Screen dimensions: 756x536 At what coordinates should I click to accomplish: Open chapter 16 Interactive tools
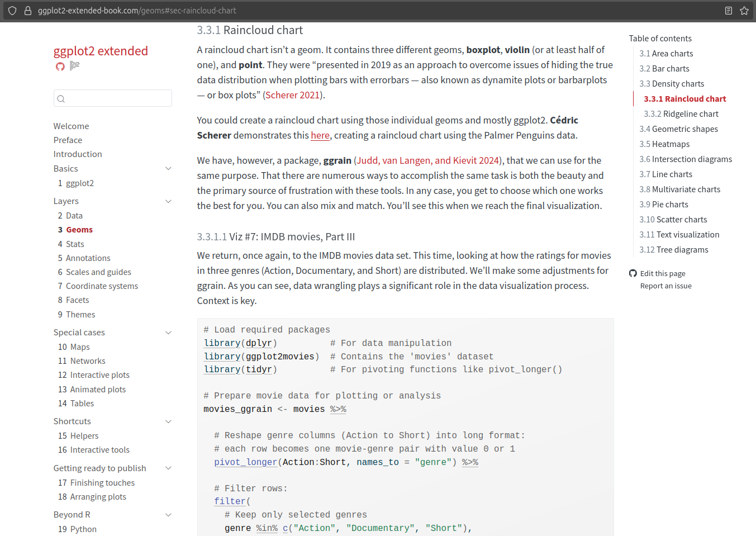94,450
